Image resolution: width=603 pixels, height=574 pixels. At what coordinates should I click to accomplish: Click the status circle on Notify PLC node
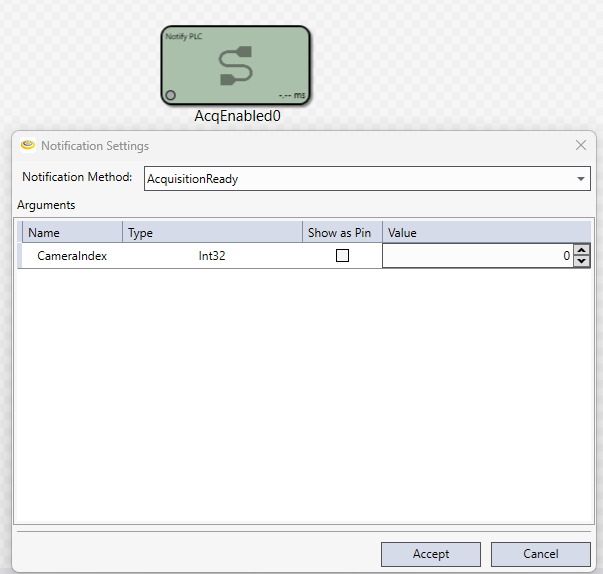170,95
